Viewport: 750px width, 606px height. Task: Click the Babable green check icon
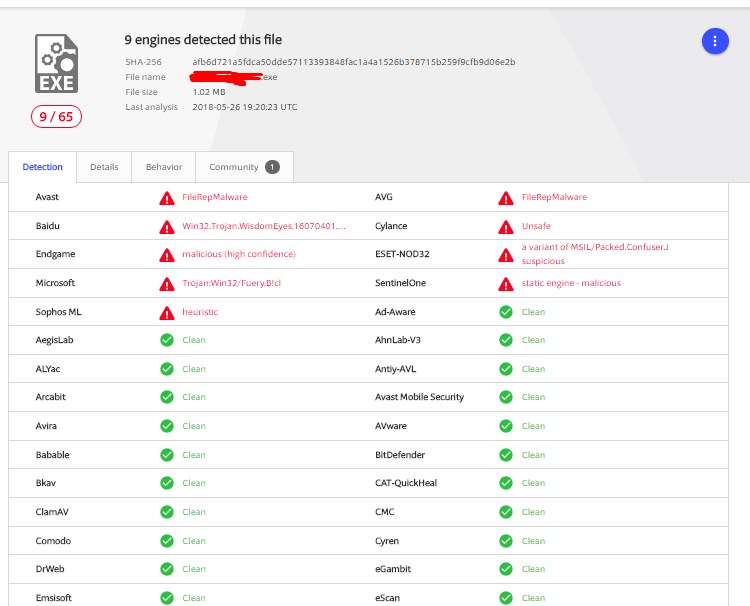coord(167,455)
